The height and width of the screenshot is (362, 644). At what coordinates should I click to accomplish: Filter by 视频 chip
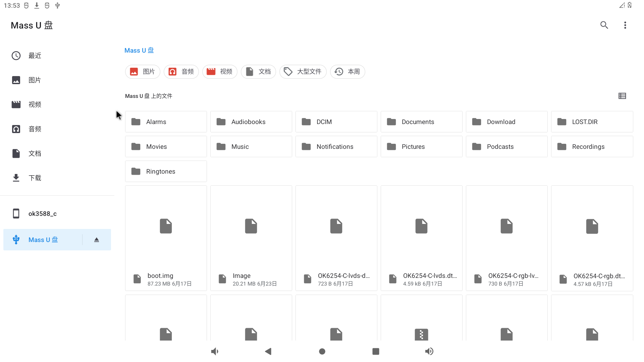(x=220, y=72)
